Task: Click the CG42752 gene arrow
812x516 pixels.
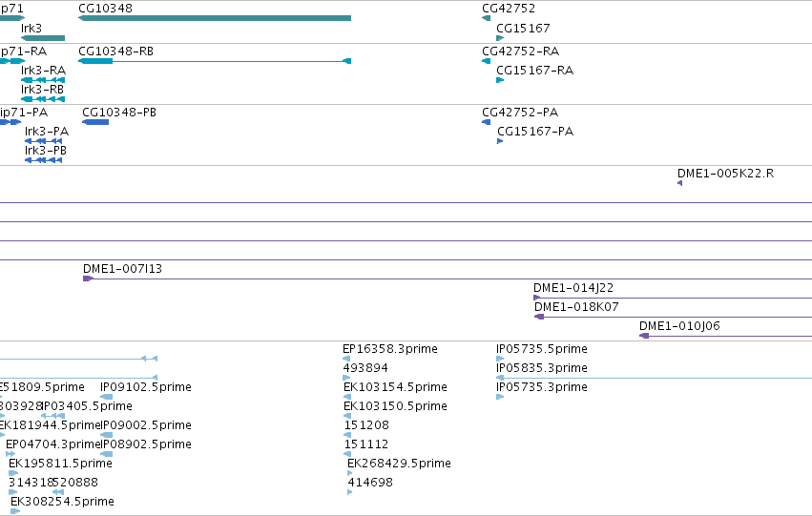Action: 486,18
